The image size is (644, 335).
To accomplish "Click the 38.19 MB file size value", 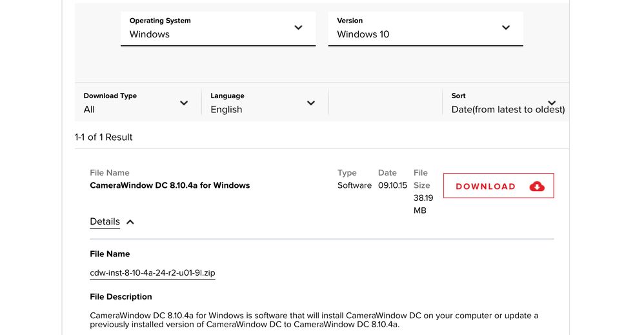I will click(423, 204).
